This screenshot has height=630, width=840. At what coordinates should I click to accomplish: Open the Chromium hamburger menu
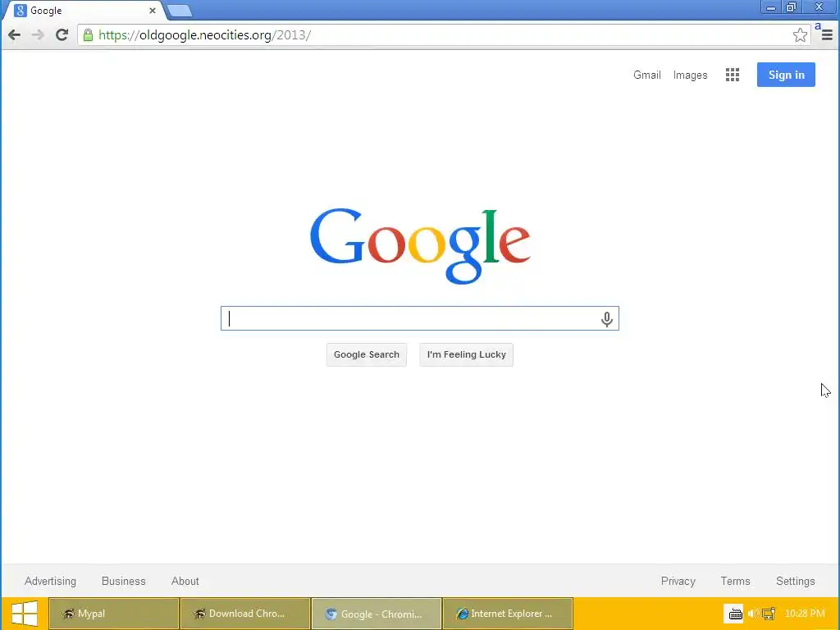tap(827, 35)
